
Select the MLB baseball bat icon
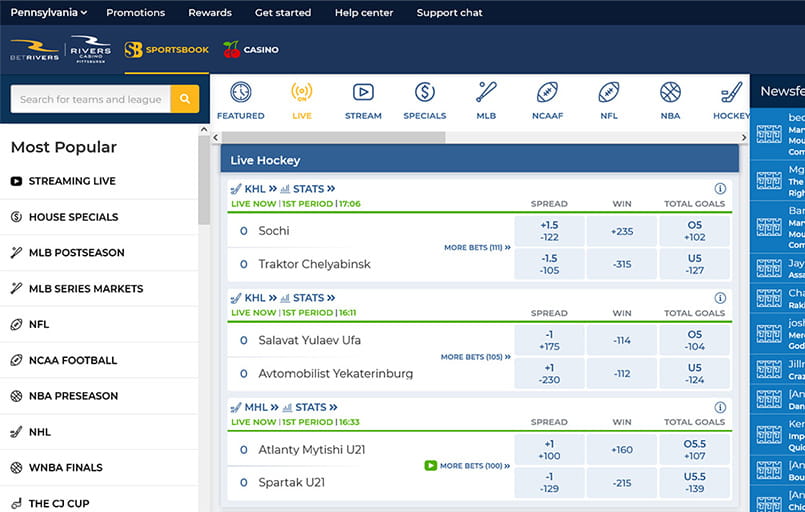point(486,93)
